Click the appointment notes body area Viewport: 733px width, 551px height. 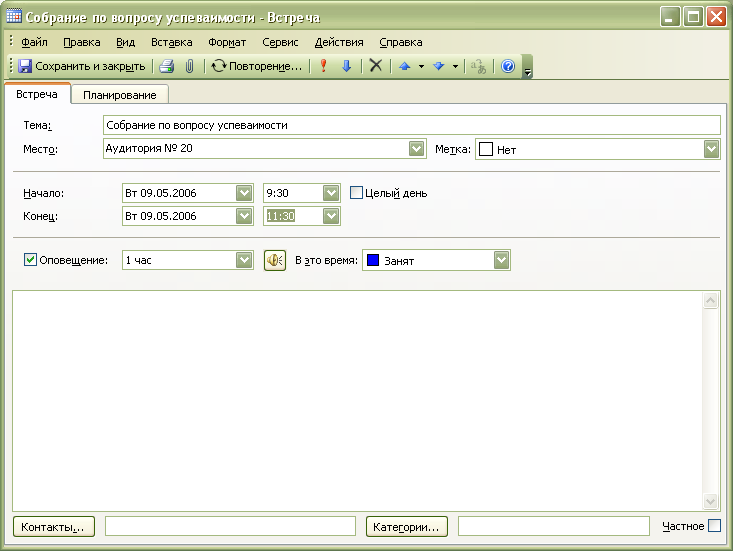[357, 401]
